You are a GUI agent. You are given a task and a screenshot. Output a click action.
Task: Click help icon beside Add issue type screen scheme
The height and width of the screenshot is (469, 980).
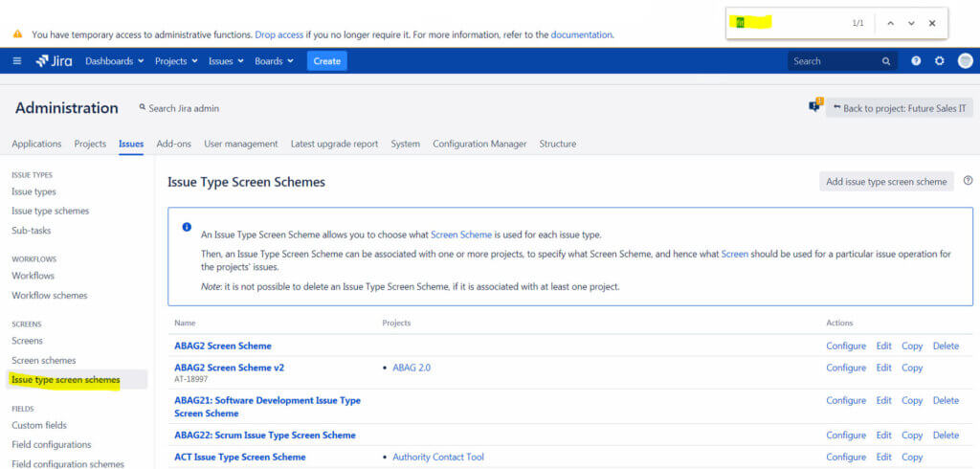pyautogui.click(x=969, y=181)
